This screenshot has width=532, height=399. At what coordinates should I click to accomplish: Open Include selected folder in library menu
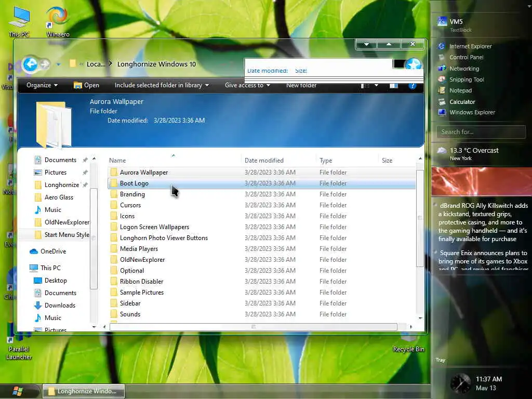[x=162, y=85]
